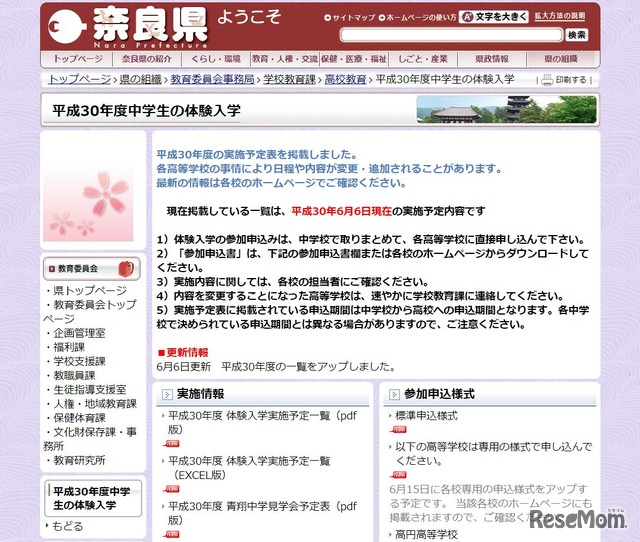This screenshot has width=640, height=542.
Task: Click the 平成30年度中学生の体験入学 page title
Action: [x=147, y=111]
